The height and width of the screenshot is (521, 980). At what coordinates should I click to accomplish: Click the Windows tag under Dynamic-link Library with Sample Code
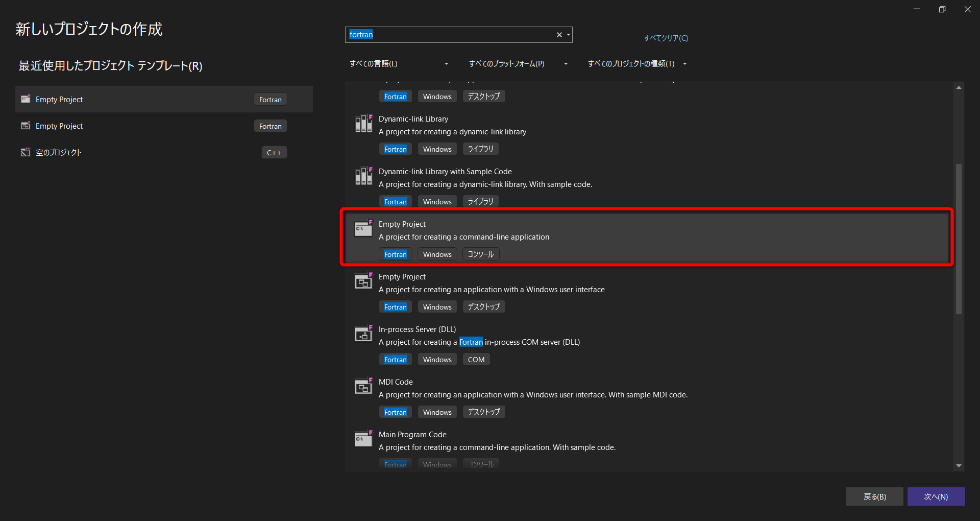pyautogui.click(x=437, y=202)
